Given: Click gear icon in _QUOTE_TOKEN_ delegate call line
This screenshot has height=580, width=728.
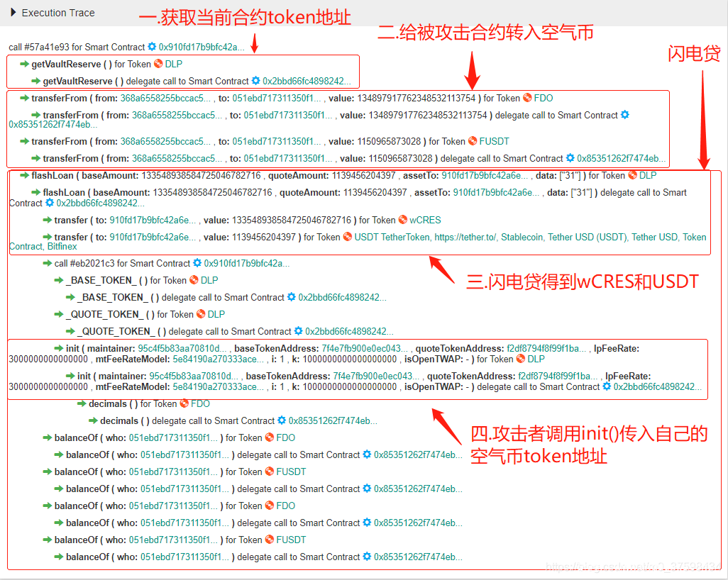Looking at the screenshot, I should (299, 331).
